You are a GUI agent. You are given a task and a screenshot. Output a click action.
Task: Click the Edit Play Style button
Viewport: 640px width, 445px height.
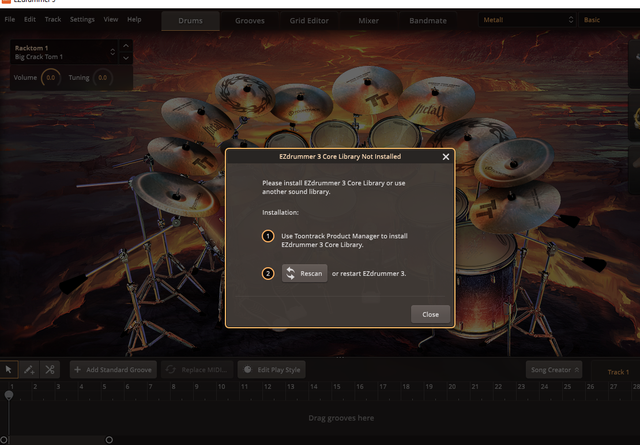[271, 370]
